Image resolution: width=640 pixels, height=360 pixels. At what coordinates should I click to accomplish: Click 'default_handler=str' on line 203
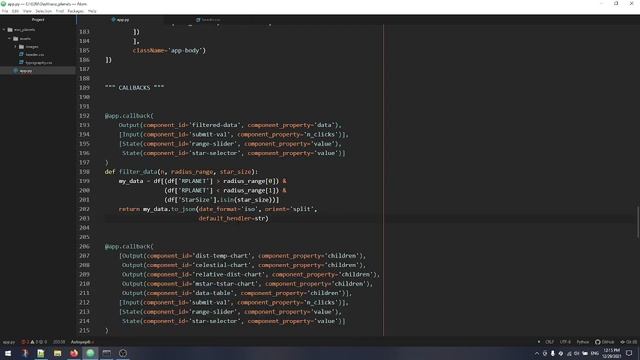(233, 218)
